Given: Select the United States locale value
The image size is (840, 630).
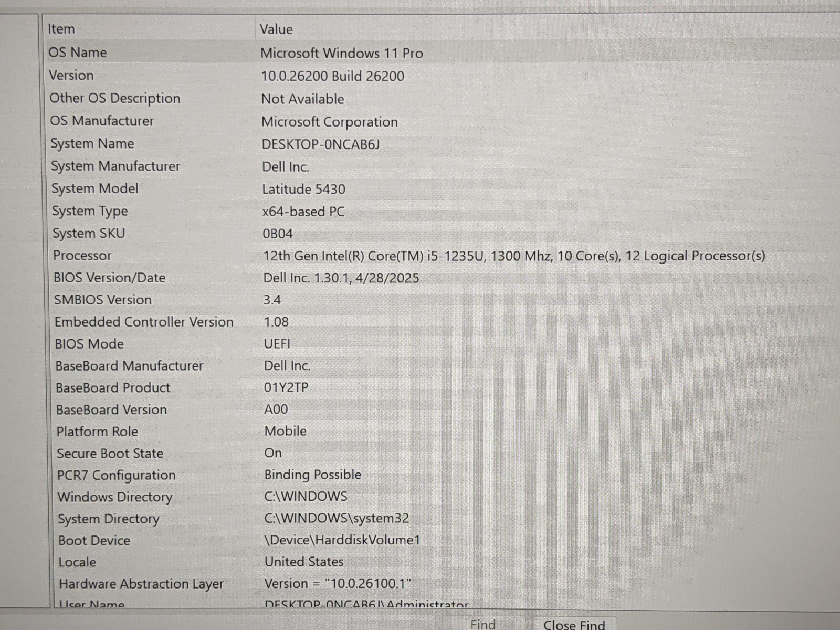Looking at the screenshot, I should (x=304, y=562).
